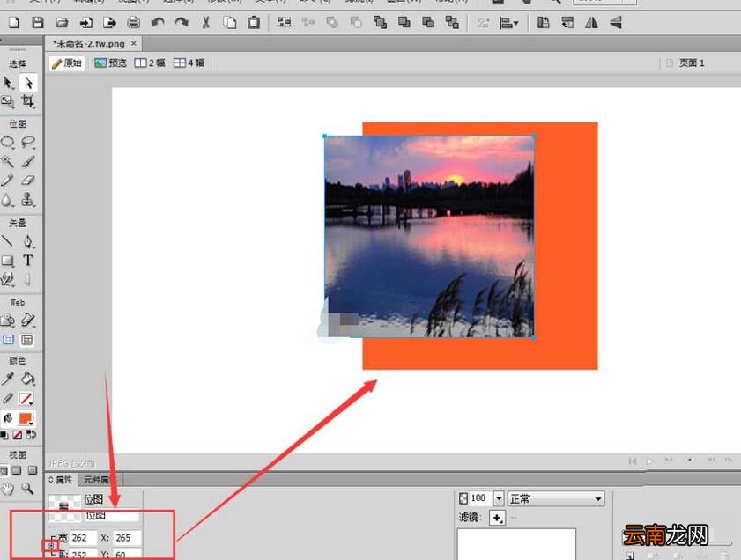Image resolution: width=741 pixels, height=560 pixels.
Task: Select the Paint Bucket tool
Action: 28,379
